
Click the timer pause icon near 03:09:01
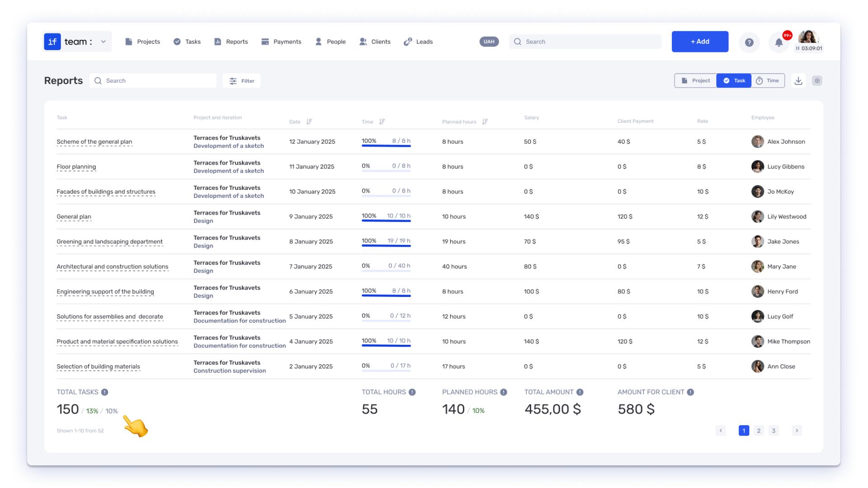pyautogui.click(x=798, y=48)
